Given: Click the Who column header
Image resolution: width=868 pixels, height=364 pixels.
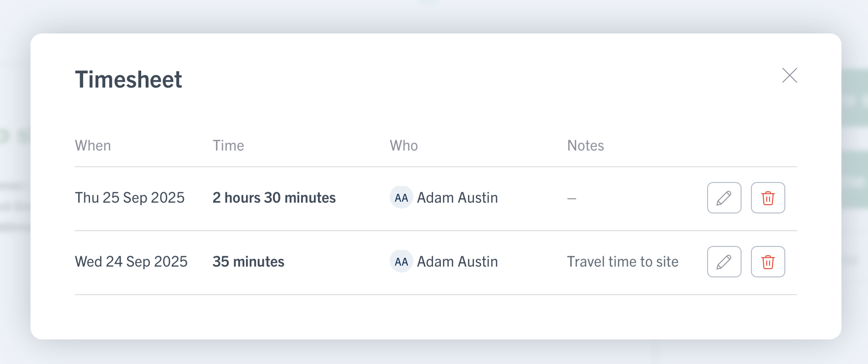Looking at the screenshot, I should click(403, 146).
